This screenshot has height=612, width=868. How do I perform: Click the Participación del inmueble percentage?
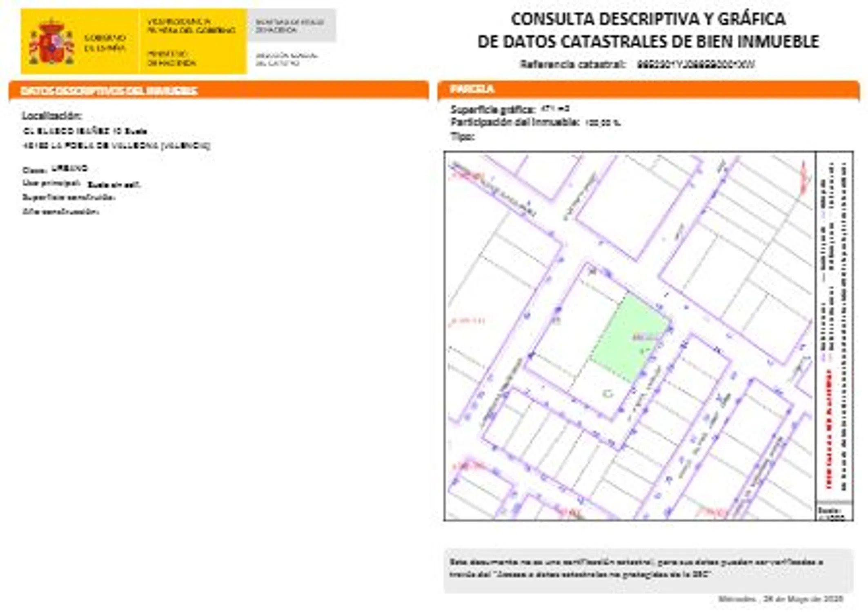603,122
